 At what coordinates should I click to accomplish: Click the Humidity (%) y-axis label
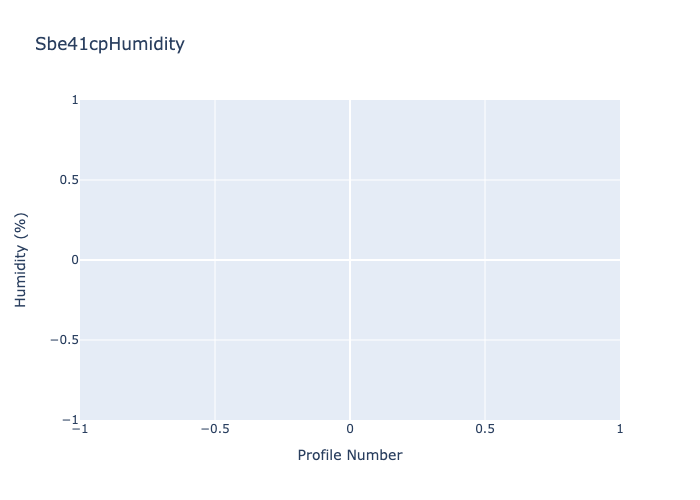[21, 260]
